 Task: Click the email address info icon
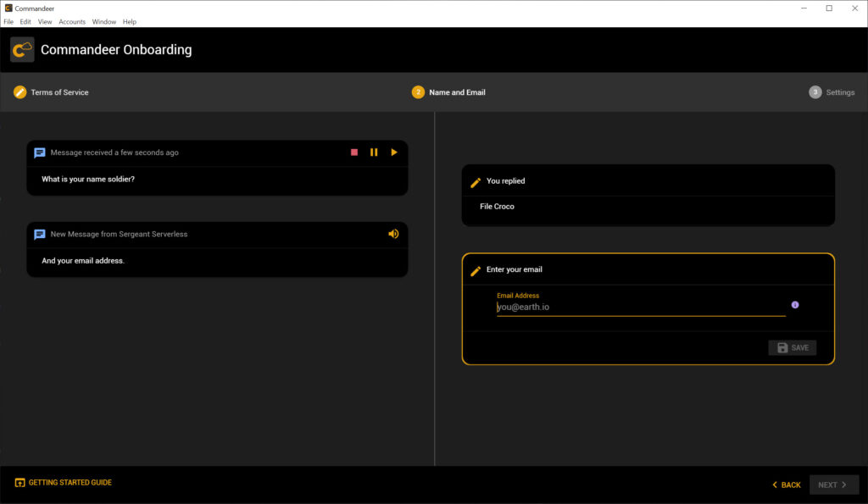(795, 305)
